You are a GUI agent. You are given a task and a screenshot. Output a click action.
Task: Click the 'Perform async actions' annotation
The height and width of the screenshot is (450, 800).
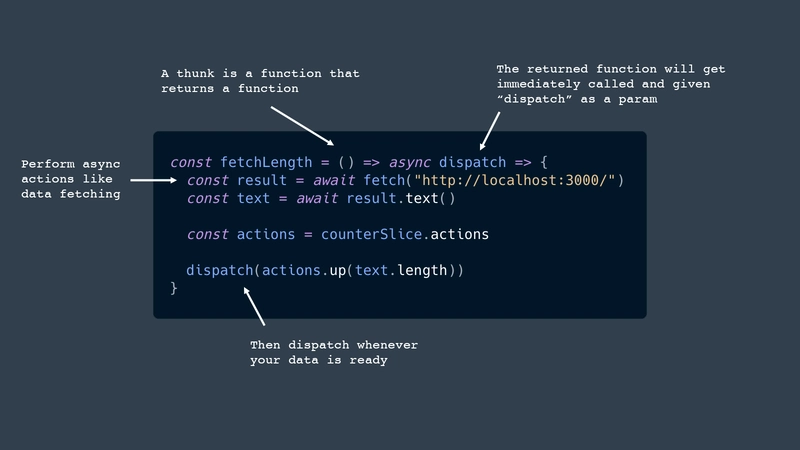tap(71, 179)
